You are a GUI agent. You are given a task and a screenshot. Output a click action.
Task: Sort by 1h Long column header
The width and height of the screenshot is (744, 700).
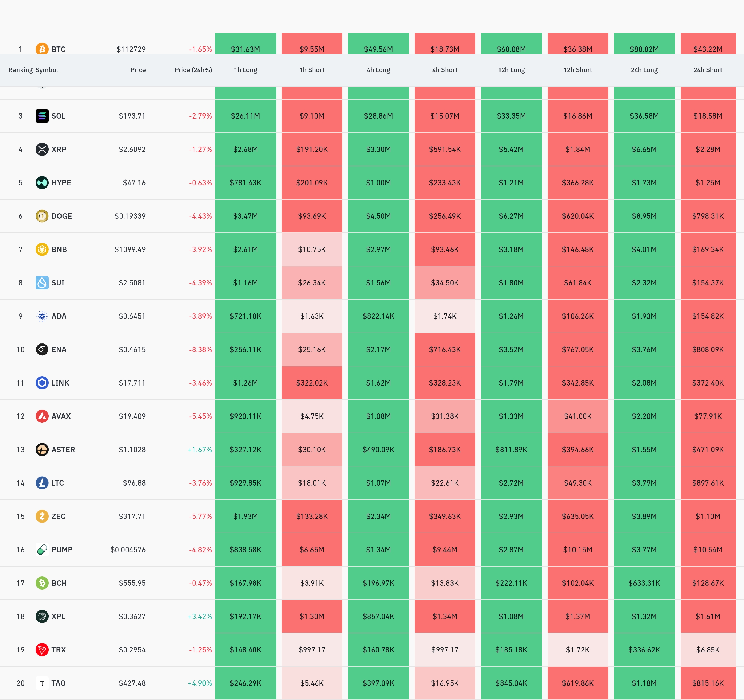(x=246, y=70)
